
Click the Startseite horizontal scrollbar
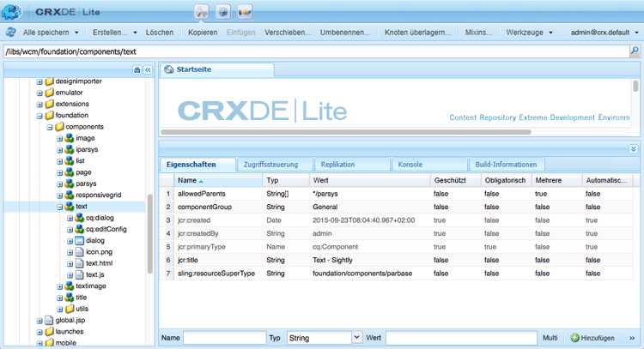coord(346,132)
